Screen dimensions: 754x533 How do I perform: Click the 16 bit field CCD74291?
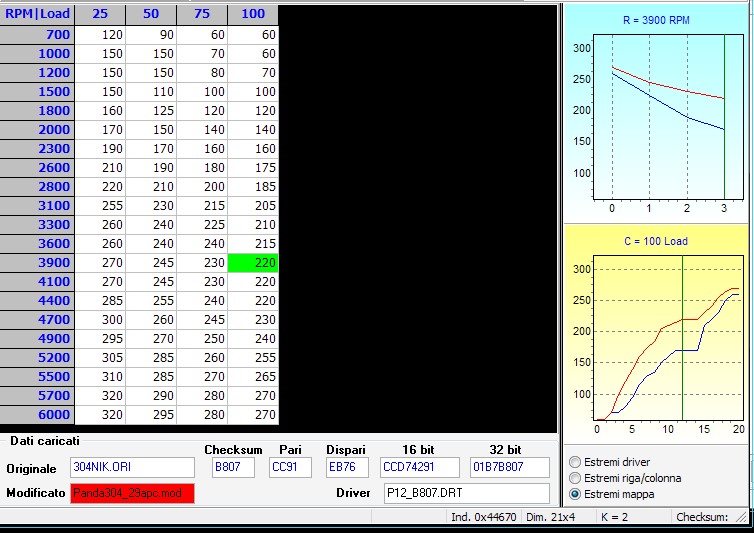[419, 467]
